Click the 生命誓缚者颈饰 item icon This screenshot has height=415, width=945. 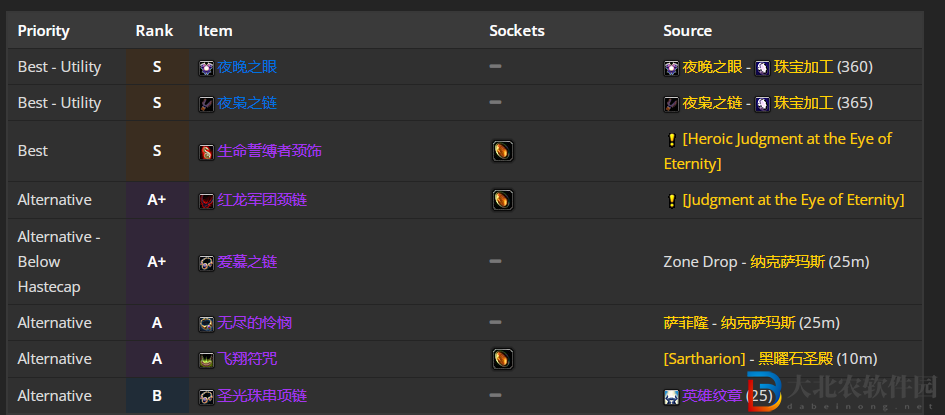[x=207, y=152]
